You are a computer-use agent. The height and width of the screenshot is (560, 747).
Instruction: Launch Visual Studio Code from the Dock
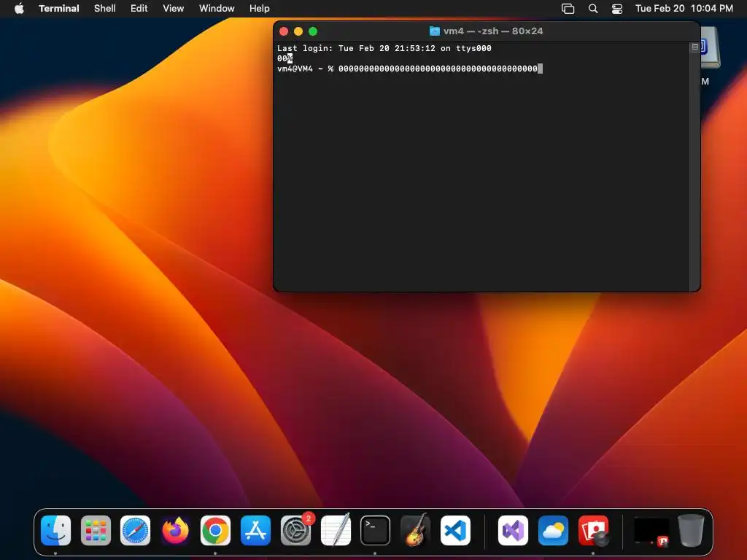[455, 531]
